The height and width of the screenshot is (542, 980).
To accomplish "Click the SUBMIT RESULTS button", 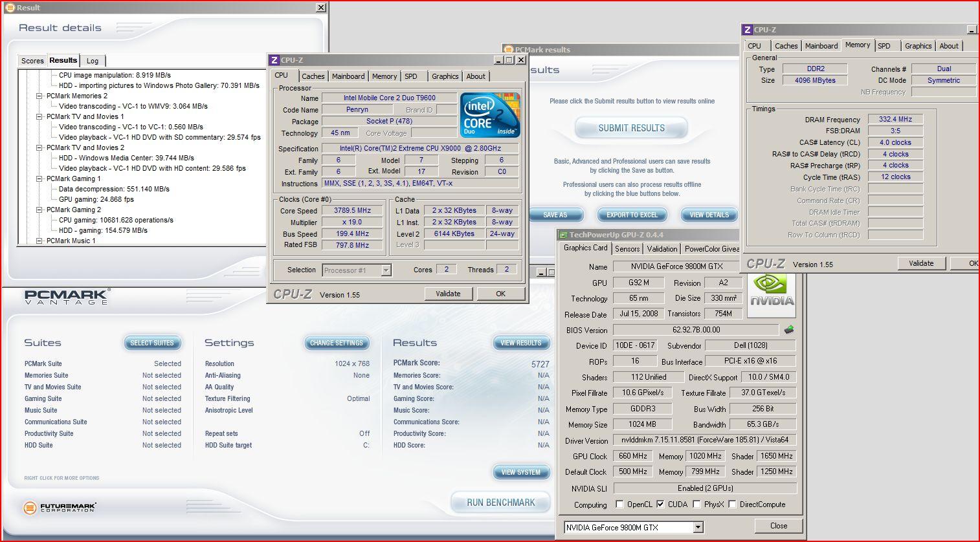I will 631,128.
